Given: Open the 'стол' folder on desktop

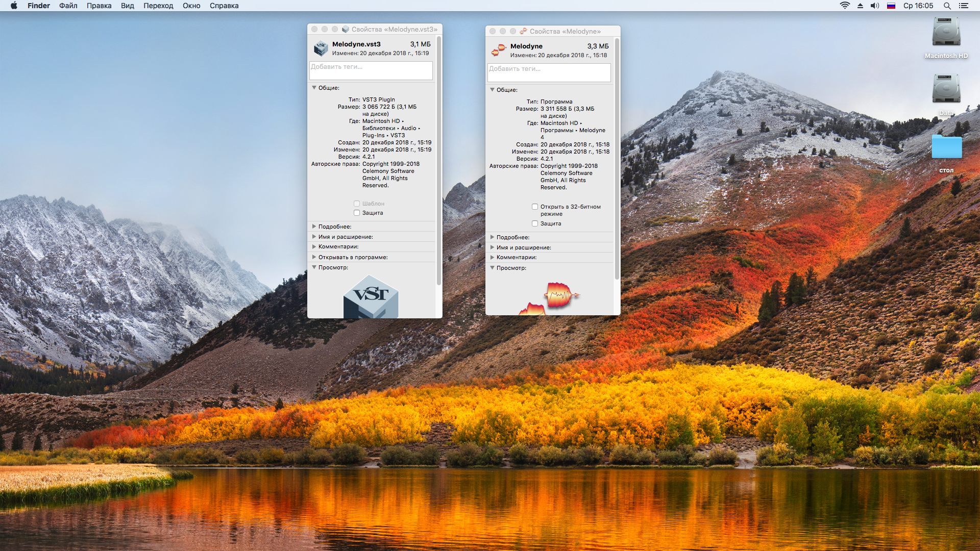Looking at the screenshot, I should (946, 147).
